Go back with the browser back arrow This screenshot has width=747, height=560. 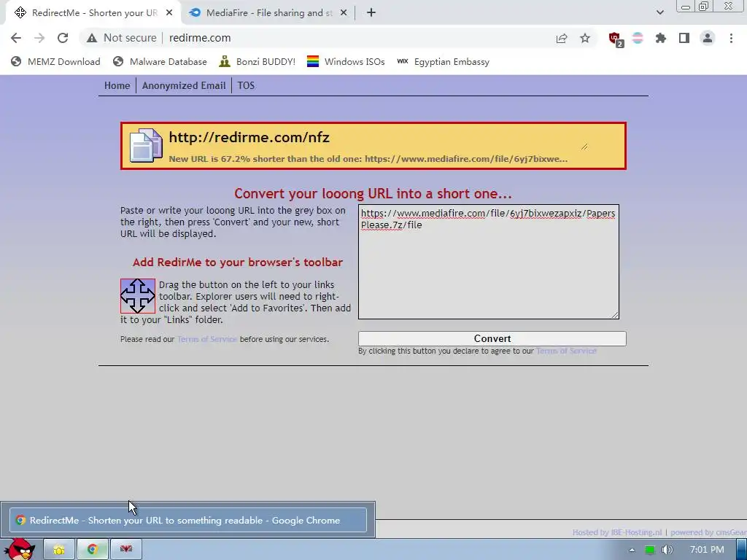(16, 38)
